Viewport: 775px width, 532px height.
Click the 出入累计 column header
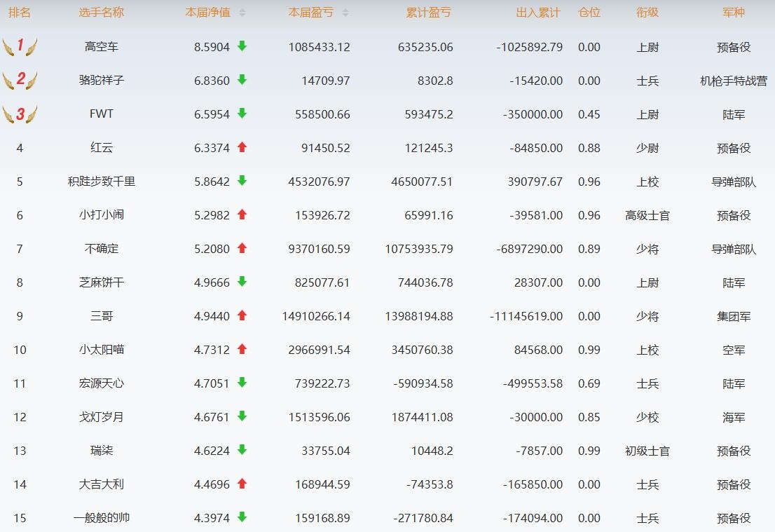click(537, 13)
